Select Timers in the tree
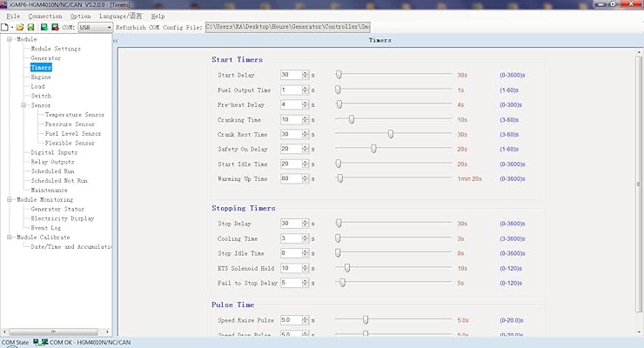 coord(41,68)
